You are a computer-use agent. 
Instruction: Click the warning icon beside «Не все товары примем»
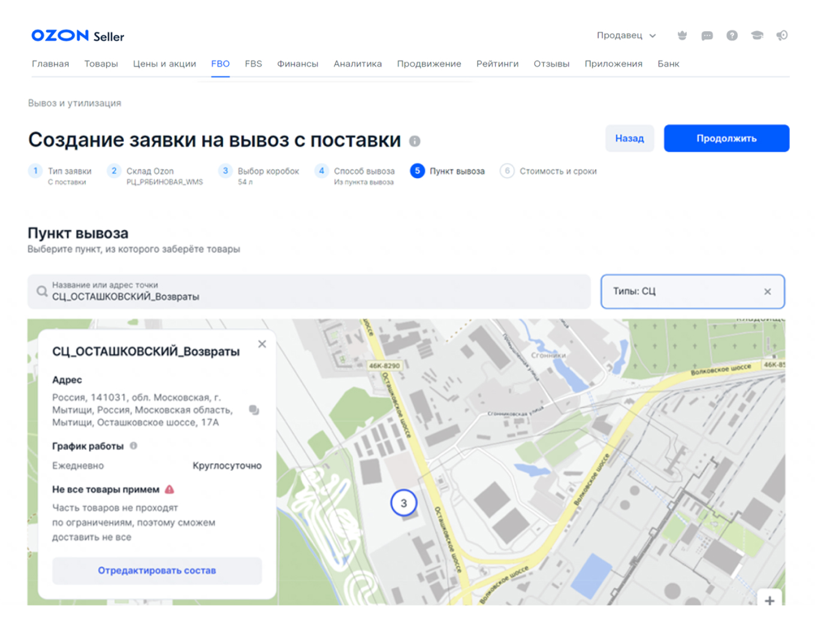coord(168,489)
